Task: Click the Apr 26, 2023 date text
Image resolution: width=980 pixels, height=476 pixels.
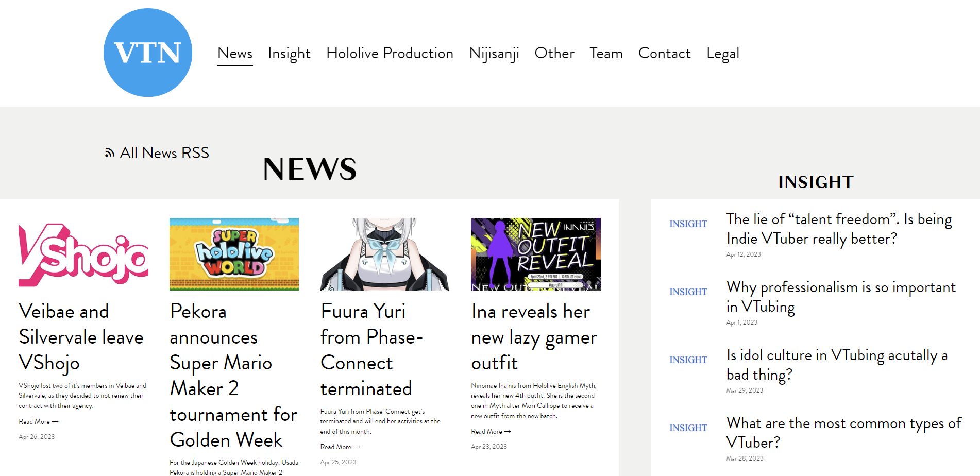Action: pos(37,436)
